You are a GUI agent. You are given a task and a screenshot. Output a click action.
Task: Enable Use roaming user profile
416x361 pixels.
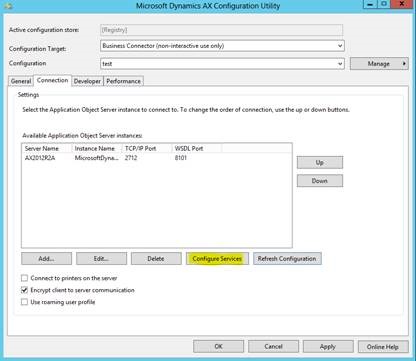click(24, 302)
